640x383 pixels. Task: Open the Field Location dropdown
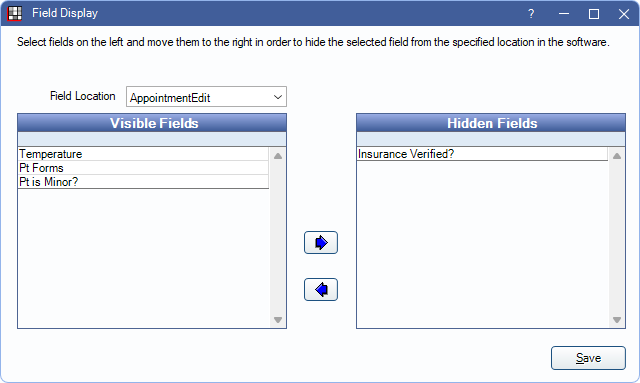coord(206,97)
